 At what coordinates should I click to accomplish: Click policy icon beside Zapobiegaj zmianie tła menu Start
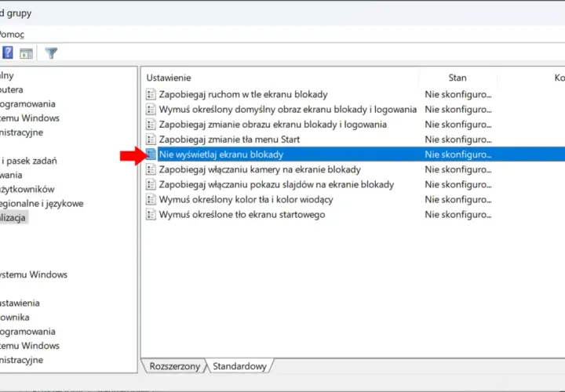click(151, 140)
